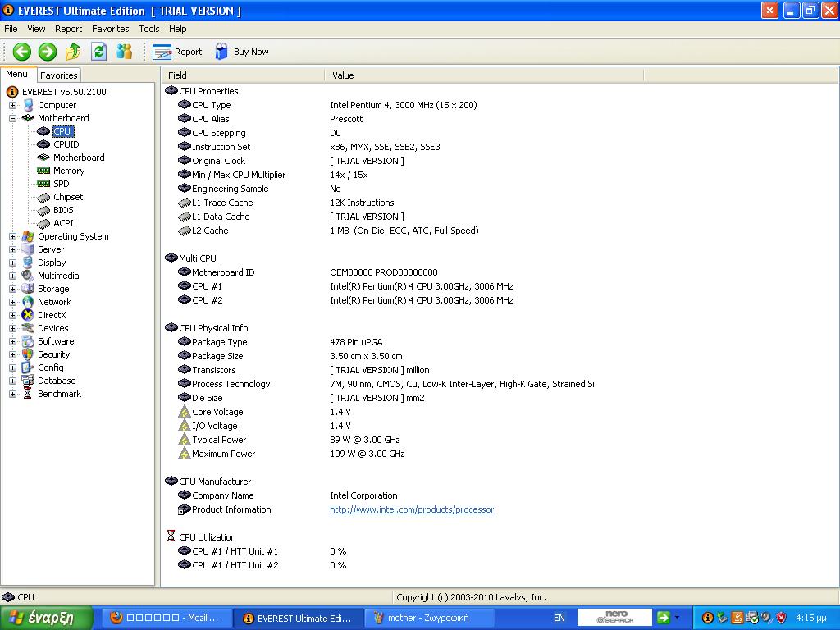Expand the DirectX tree node
The image size is (840, 630).
[12, 315]
